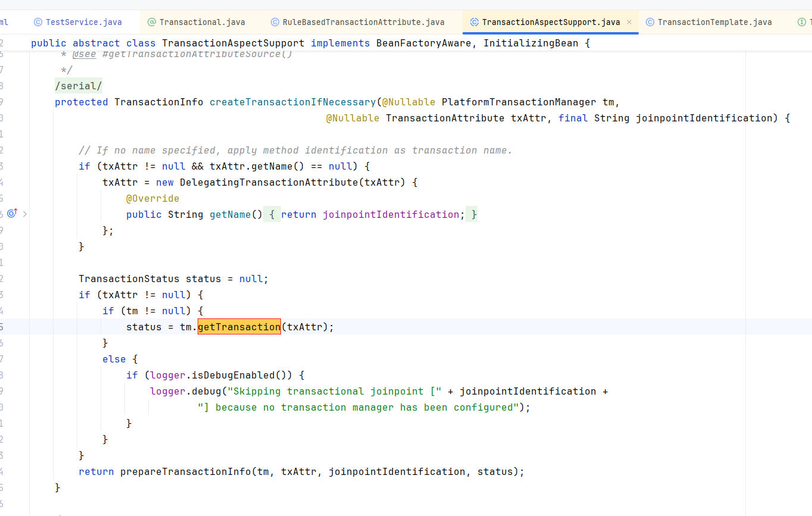Click TransactionAttribute type before txAttr parameter
The height and width of the screenshot is (516, 812).
[445, 118]
